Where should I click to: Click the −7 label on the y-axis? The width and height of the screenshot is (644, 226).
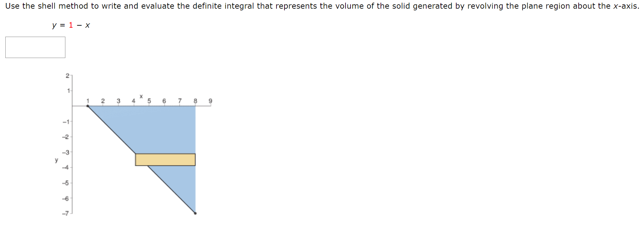pyautogui.click(x=65, y=212)
